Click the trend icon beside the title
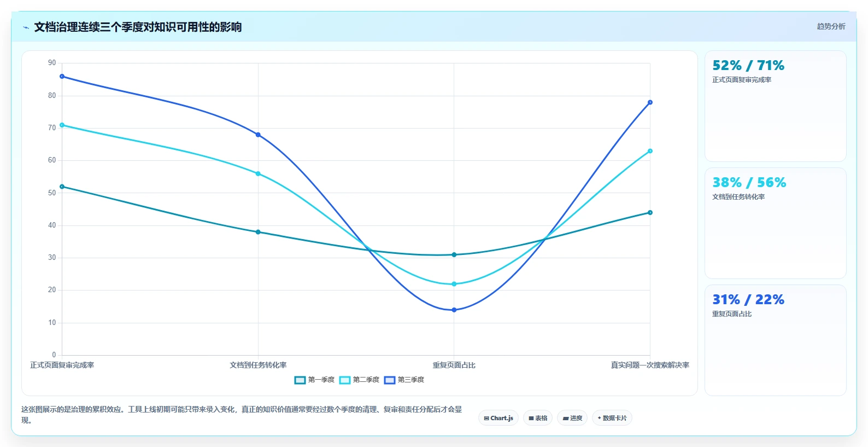Viewport: 868px width, 447px height. tap(26, 27)
